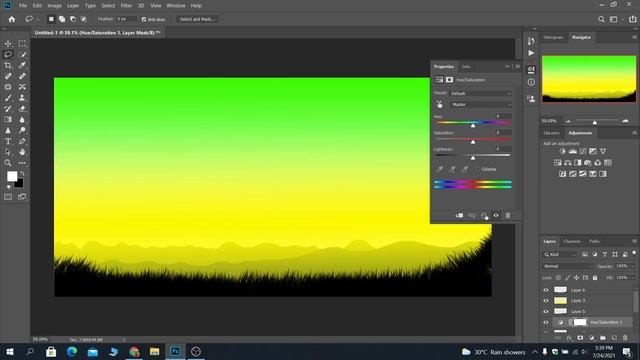Select the Horizontal Type tool

click(8, 141)
